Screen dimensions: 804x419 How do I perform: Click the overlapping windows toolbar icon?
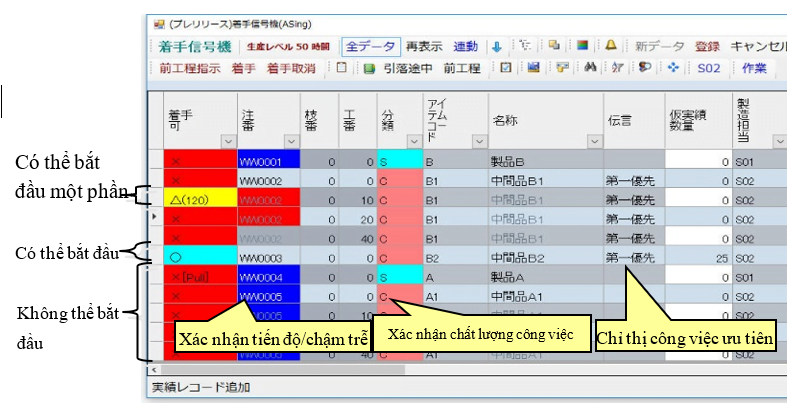(x=554, y=45)
